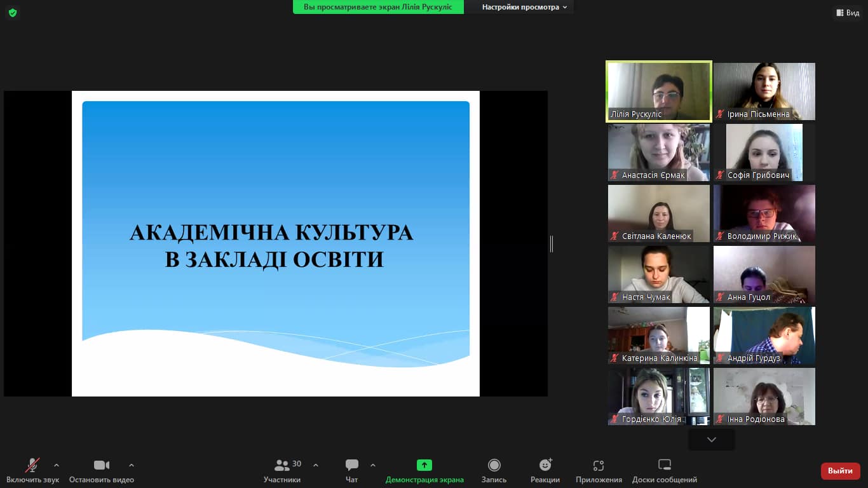This screenshot has height=488, width=868.
Task: Click the green screen-viewing notification banner
Action: (378, 7)
